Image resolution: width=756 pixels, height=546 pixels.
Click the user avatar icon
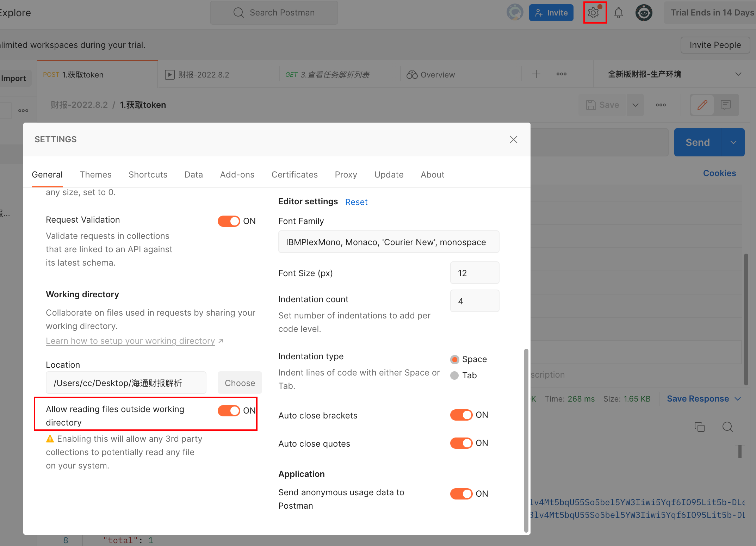click(644, 13)
